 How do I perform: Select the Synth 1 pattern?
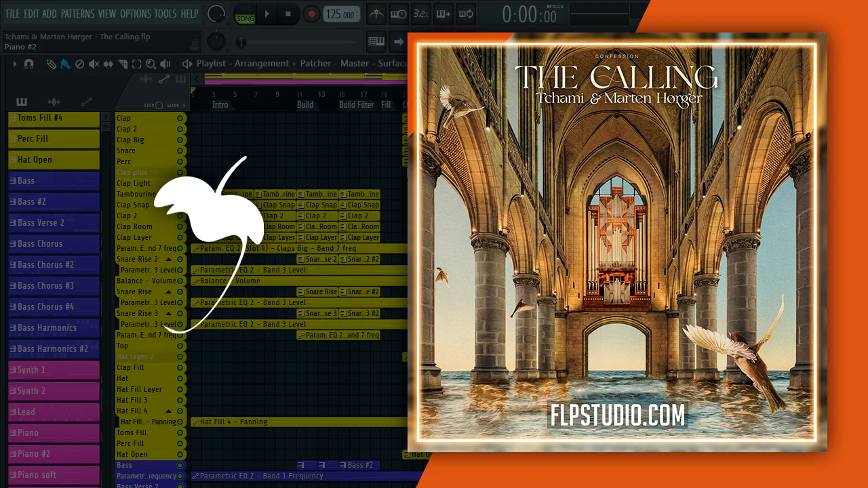point(54,370)
